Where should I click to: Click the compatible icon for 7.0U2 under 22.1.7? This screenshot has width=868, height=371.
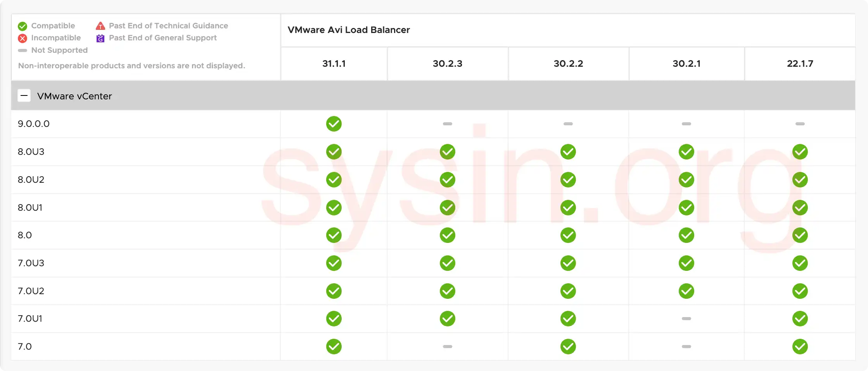pyautogui.click(x=800, y=291)
